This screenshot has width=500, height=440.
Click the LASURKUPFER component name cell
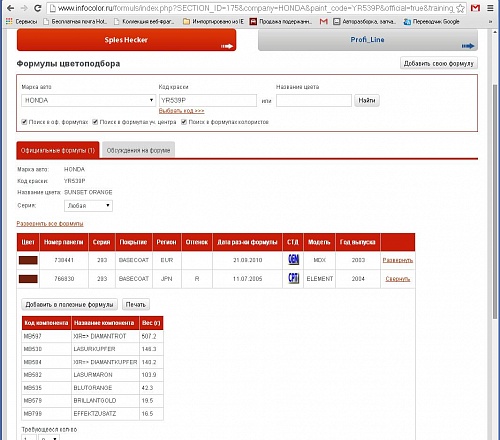click(105, 349)
